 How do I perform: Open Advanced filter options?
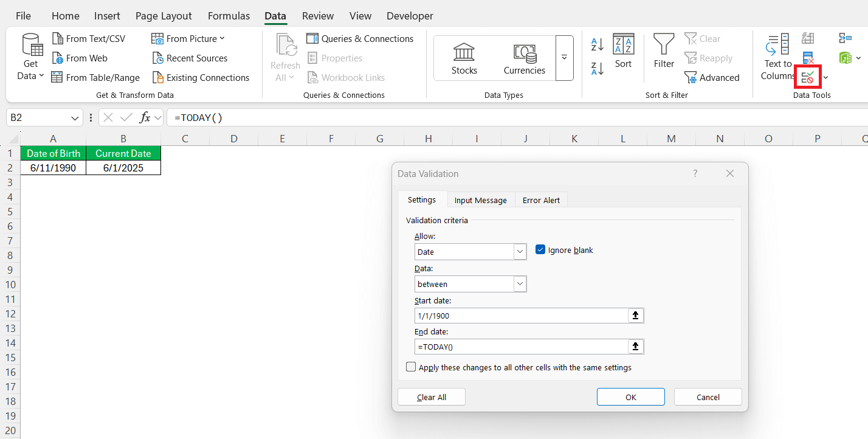pyautogui.click(x=712, y=78)
